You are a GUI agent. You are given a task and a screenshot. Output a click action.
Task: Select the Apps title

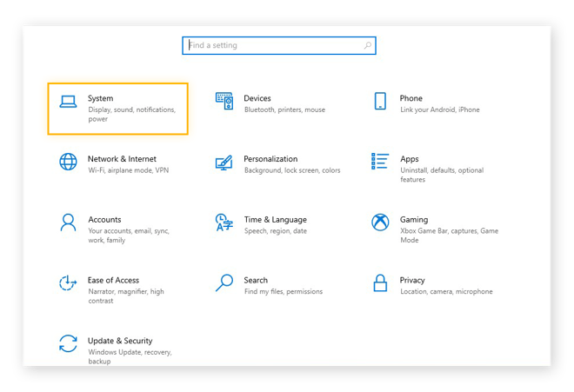coord(410,159)
